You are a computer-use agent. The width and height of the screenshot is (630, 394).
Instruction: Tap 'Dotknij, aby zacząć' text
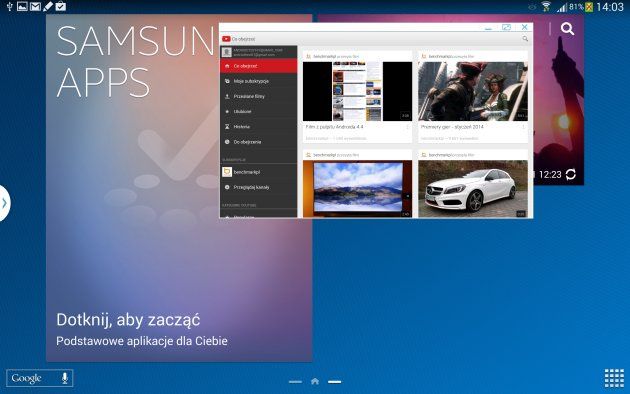point(128,320)
